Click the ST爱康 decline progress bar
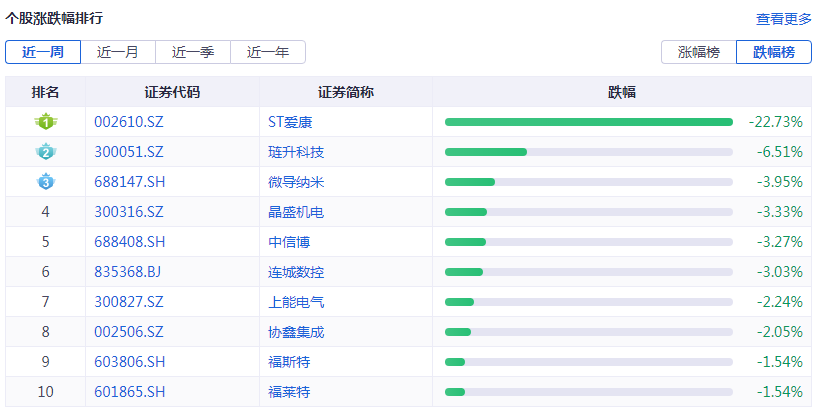Image resolution: width=821 pixels, height=413 pixels. click(588, 122)
